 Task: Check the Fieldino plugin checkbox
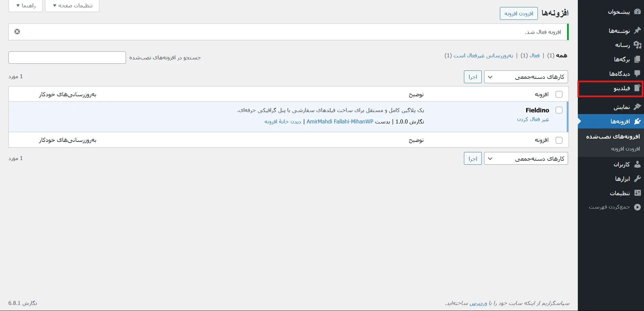(559, 110)
